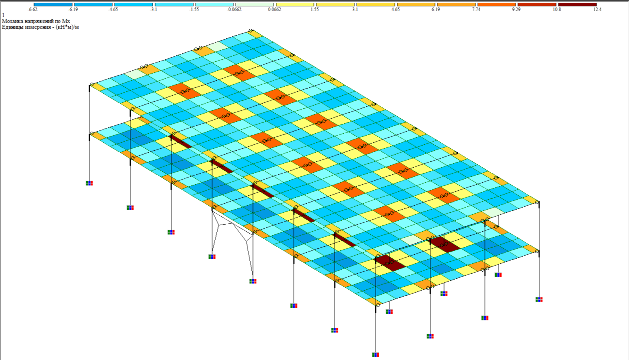Pick the sky-blue legend swatch between -4.65 and -3.1
Viewport: 629px width, 360px height.
[x=134, y=4]
